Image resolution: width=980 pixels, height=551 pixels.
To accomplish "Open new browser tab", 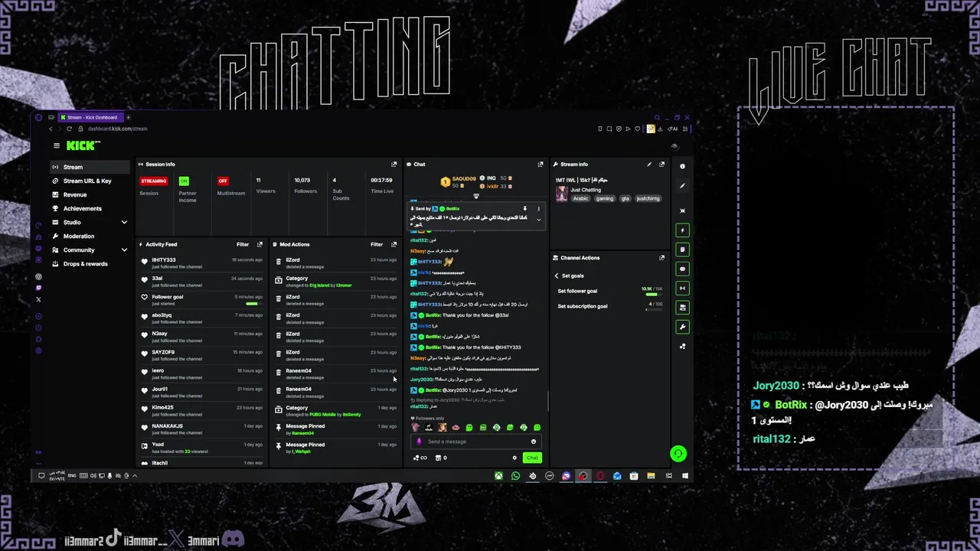I will coord(128,117).
